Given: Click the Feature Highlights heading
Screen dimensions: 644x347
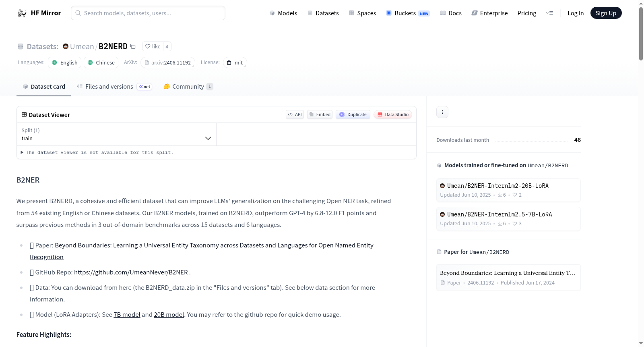Looking at the screenshot, I should coord(44,335).
